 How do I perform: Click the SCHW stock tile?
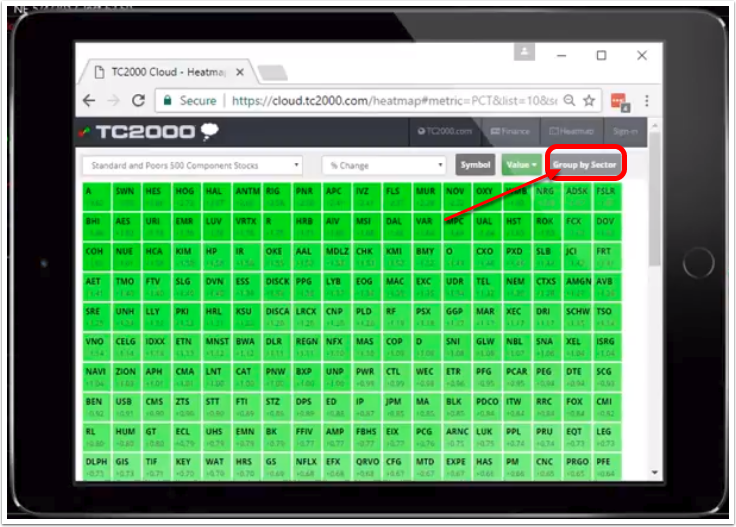tap(577, 317)
